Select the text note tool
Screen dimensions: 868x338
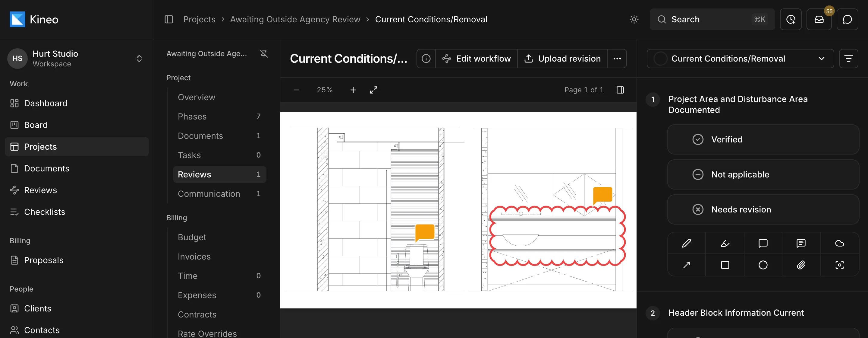[801, 243]
